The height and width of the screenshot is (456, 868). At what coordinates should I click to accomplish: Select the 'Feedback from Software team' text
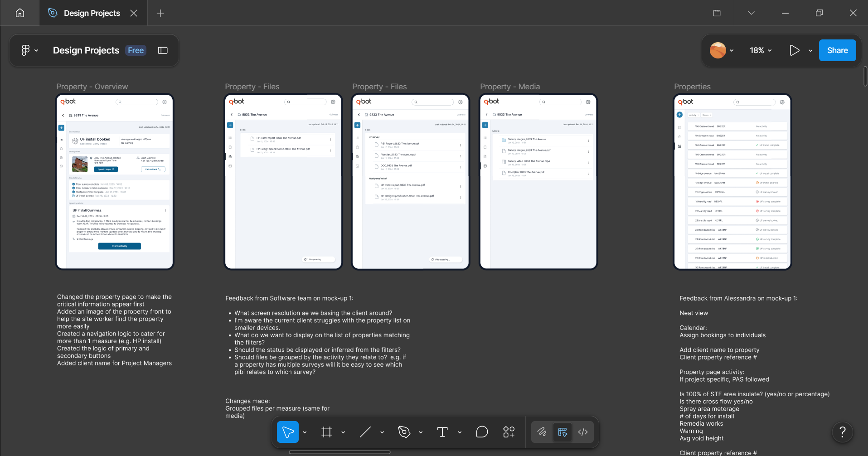pos(289,298)
